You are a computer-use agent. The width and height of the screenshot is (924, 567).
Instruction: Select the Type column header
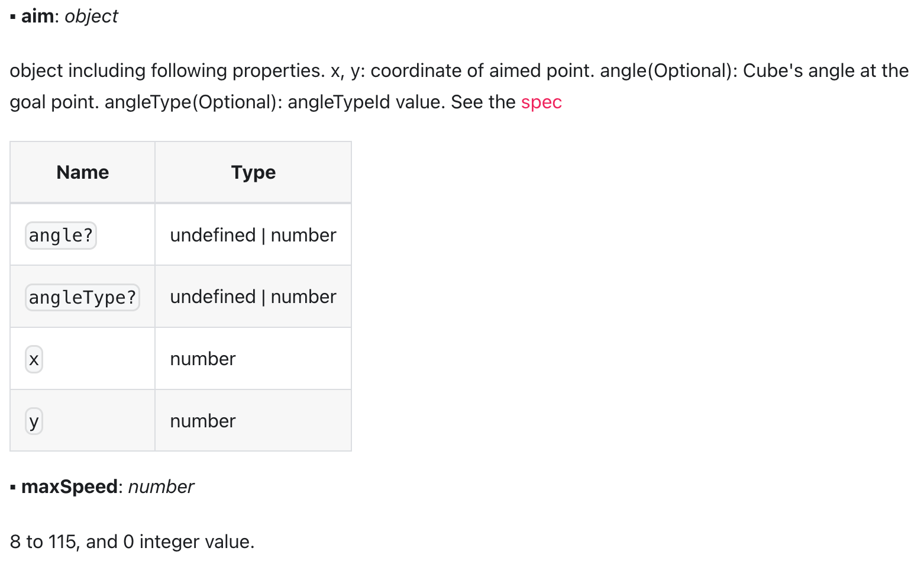[253, 172]
